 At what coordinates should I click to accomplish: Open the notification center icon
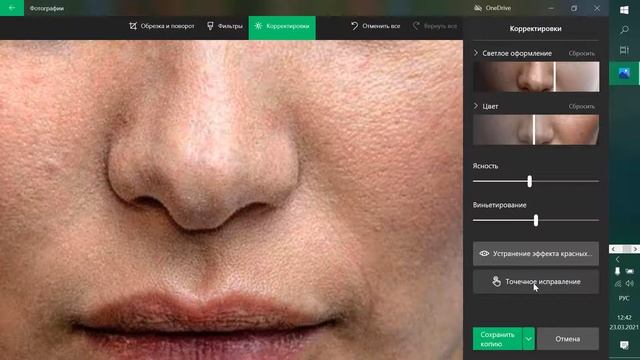624,345
